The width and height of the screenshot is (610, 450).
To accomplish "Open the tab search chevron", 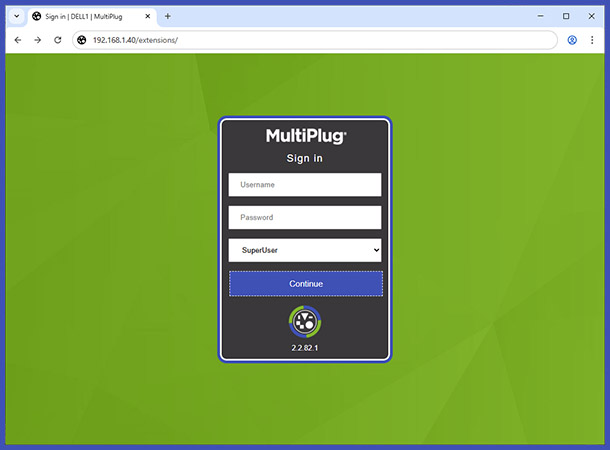I will (16, 16).
